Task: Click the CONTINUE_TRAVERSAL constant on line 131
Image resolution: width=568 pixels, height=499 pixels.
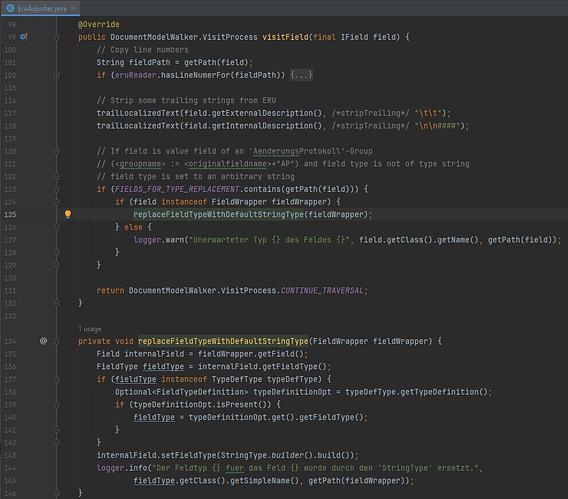Action: [x=322, y=290]
